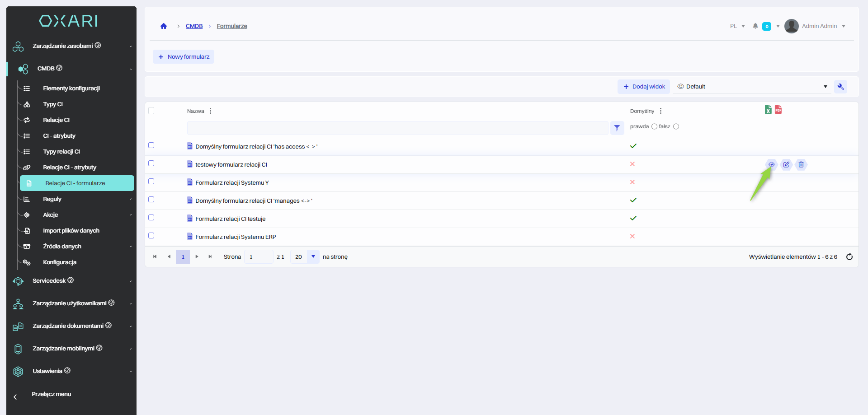Expand the Servicedesk menu section
Screen dimensions: 868x415
[x=72, y=281]
